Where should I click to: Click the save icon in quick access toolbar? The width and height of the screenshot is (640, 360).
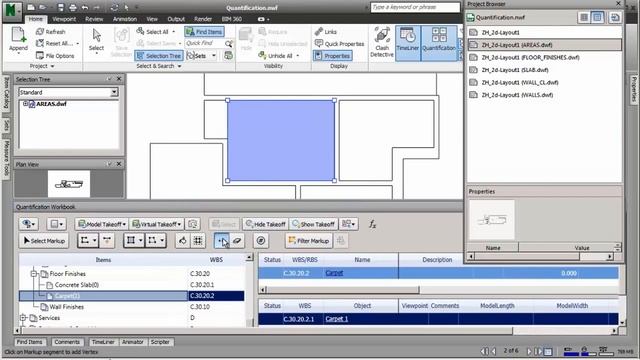[60, 7]
